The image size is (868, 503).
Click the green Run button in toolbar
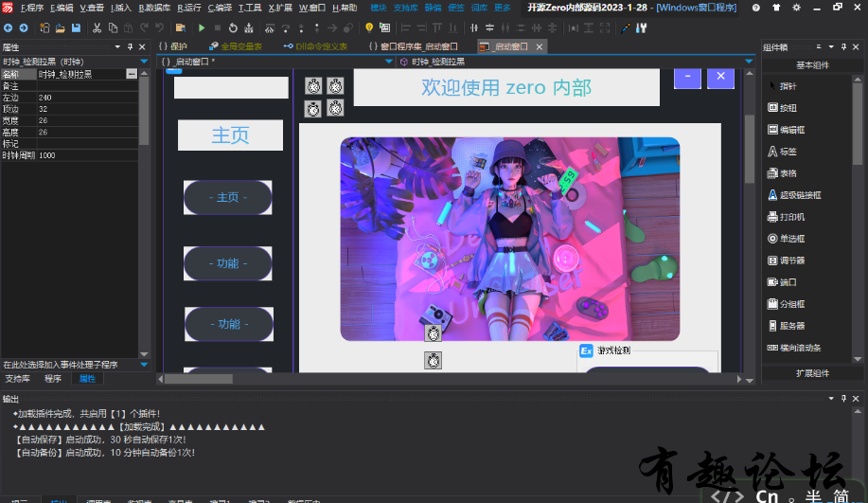click(x=202, y=27)
